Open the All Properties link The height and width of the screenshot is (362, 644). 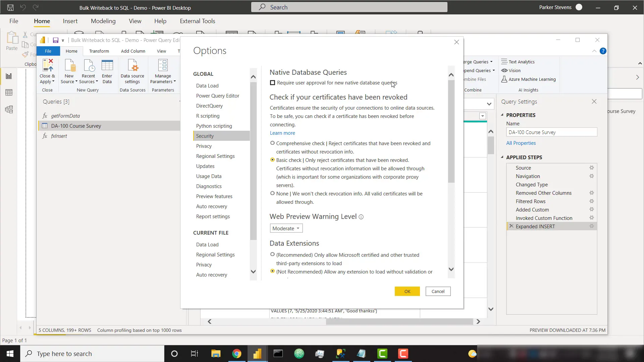coord(521,143)
